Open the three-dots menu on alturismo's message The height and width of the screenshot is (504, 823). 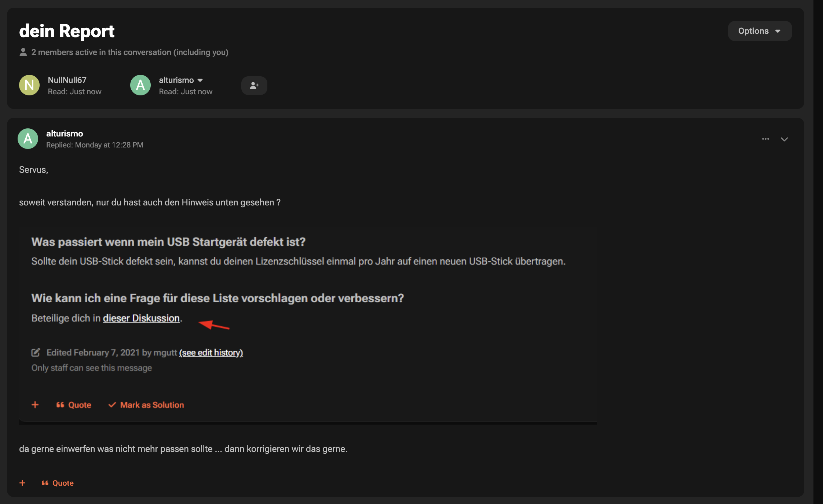point(765,139)
